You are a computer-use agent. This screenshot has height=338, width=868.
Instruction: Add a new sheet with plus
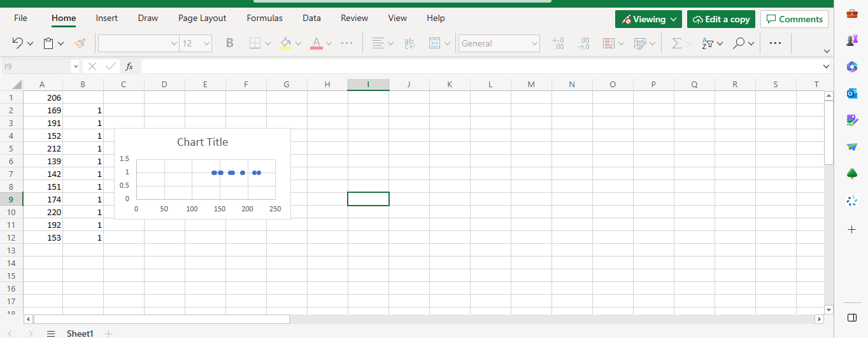(108, 334)
